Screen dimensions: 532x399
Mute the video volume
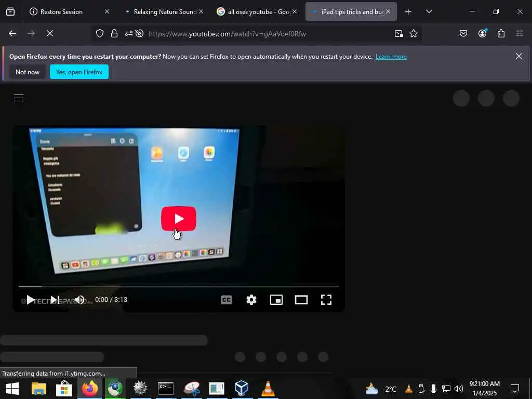[79, 300]
